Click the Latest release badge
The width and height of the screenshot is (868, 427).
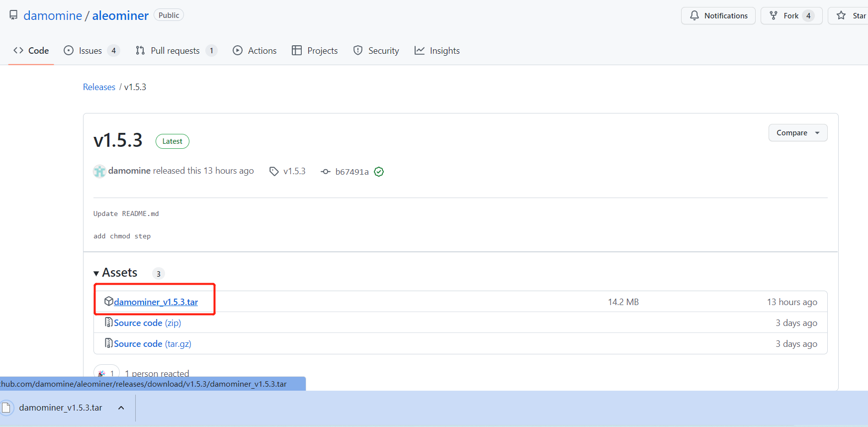173,141
